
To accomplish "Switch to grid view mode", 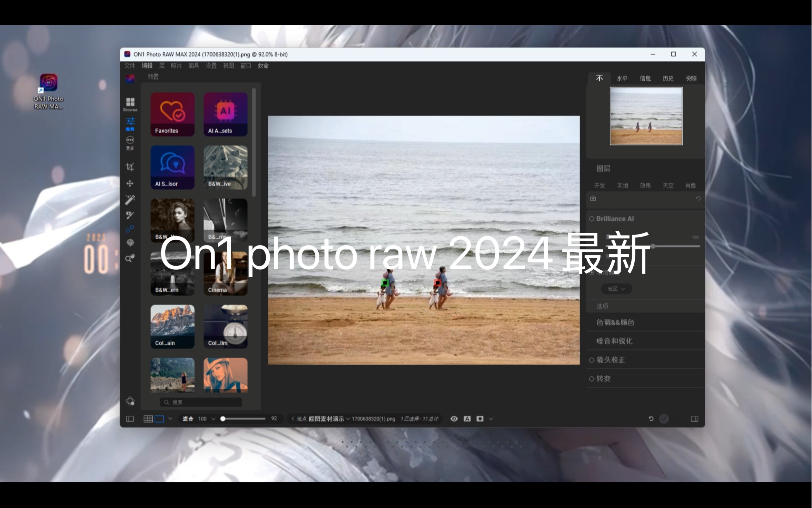I will click(148, 419).
